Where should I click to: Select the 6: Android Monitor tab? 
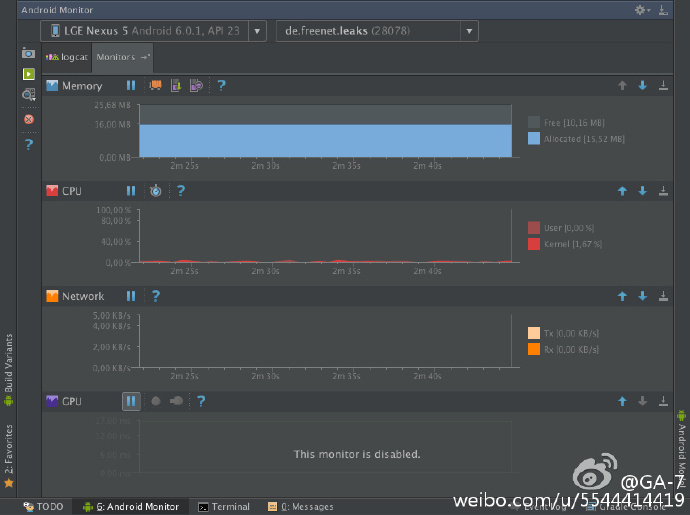tap(131, 507)
